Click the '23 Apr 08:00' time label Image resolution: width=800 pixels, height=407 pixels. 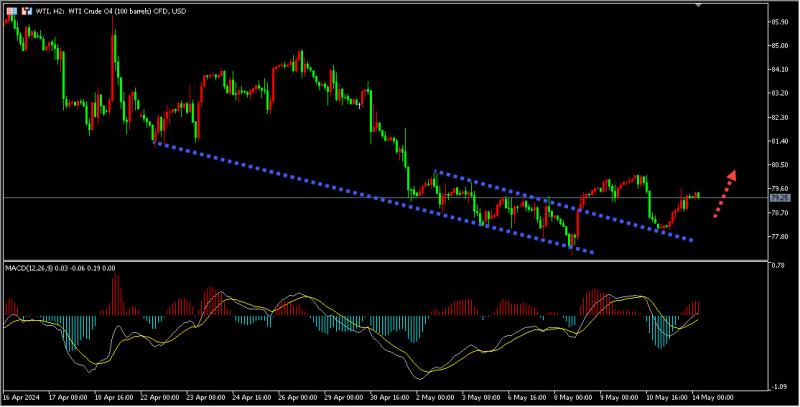click(205, 397)
